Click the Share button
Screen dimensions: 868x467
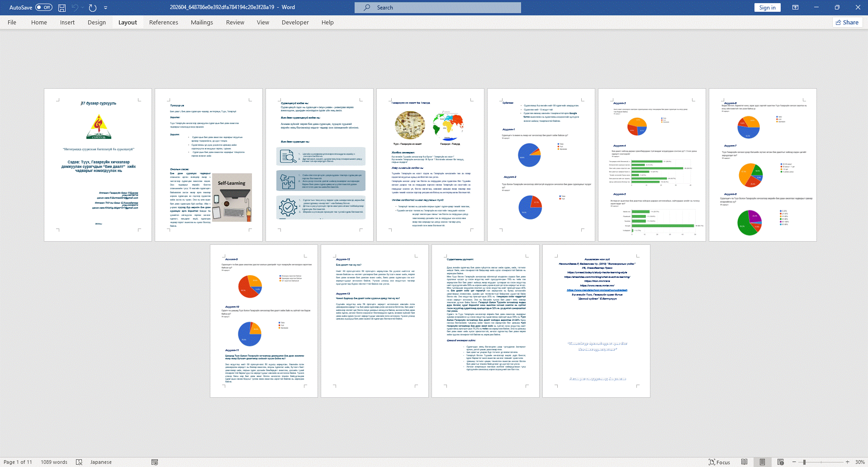tap(847, 22)
